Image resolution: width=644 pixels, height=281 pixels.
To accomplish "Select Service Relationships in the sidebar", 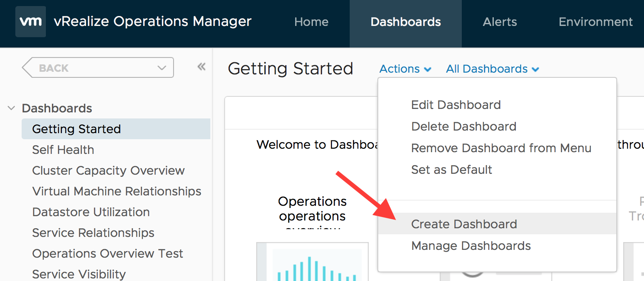I will [x=93, y=233].
